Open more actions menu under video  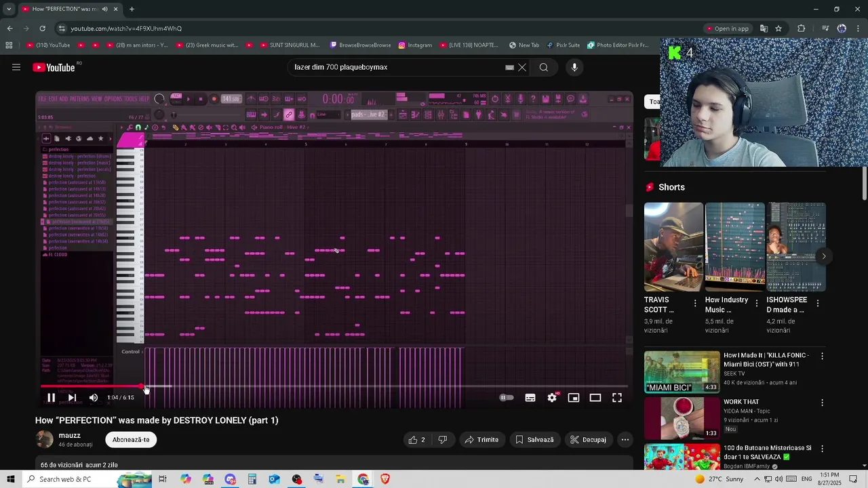[x=625, y=440]
